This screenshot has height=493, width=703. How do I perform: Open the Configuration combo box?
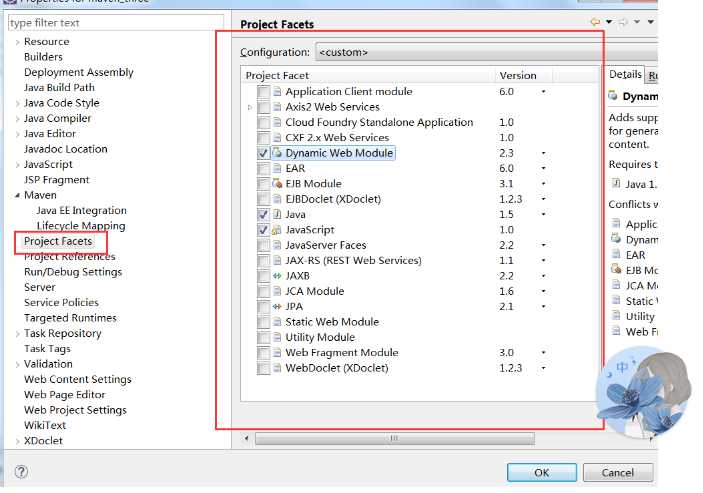coord(486,52)
